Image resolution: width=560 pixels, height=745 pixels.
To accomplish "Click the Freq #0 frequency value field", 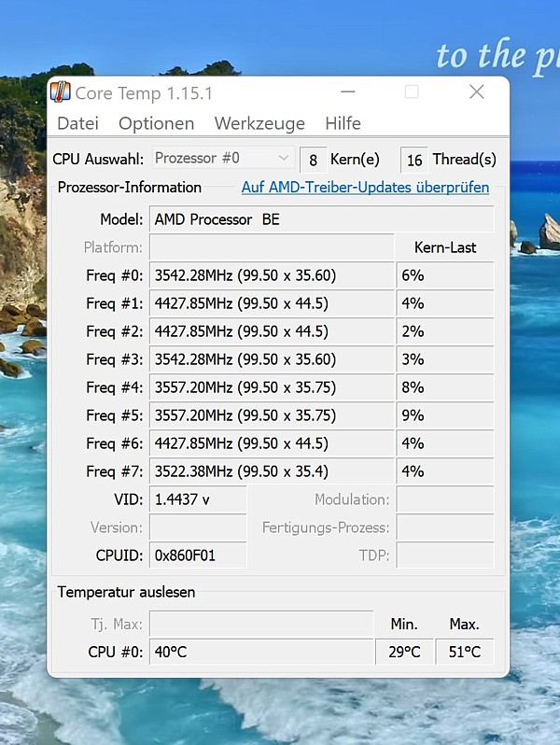I will pos(272,275).
